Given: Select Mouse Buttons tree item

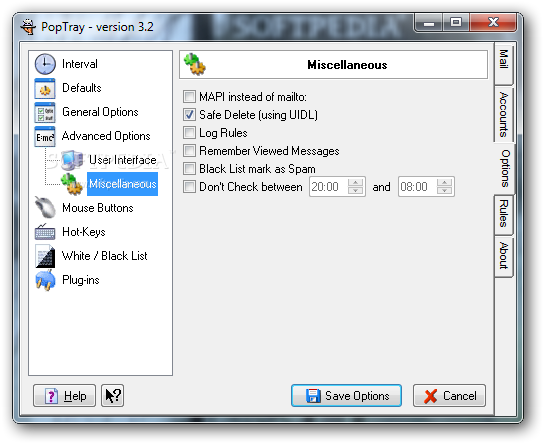Looking at the screenshot, I should coord(98,208).
